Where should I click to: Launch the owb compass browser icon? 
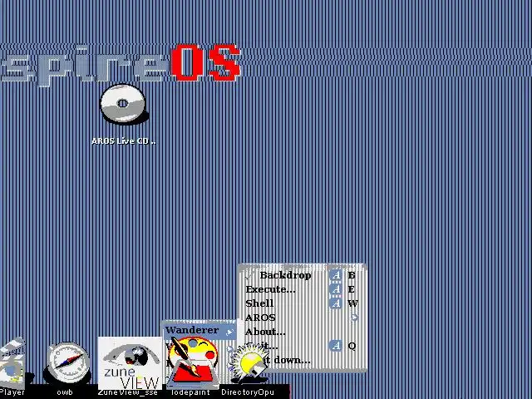[x=67, y=363]
